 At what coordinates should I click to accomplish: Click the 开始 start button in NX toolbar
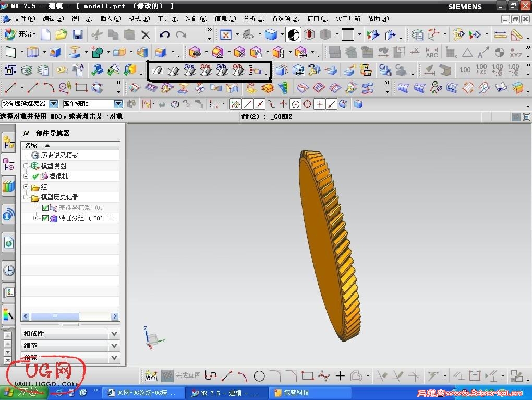click(x=20, y=34)
